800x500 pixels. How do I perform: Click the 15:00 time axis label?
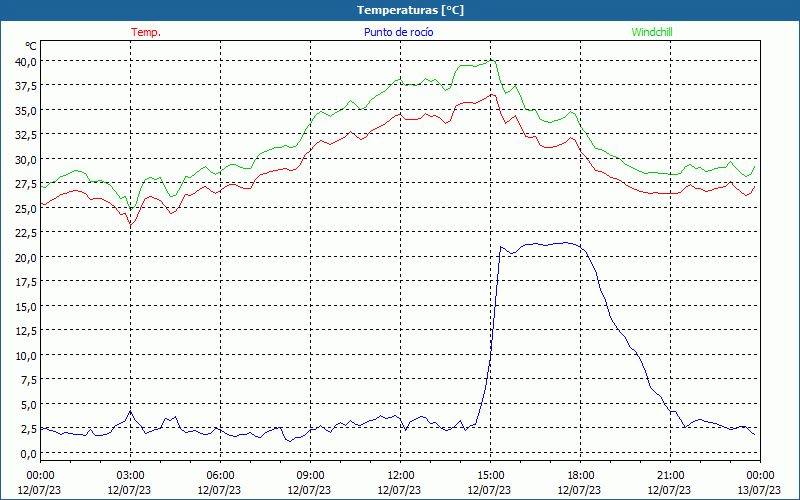[490, 476]
